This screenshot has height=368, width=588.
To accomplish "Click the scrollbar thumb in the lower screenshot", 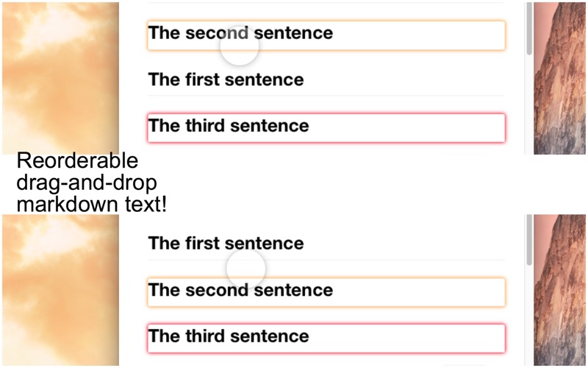I will point(529,241).
